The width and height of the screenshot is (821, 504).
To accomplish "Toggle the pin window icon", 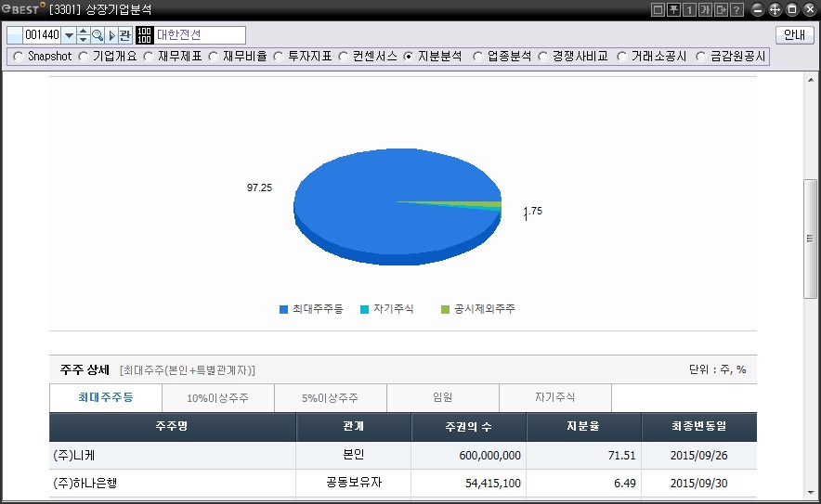I will 674,9.
